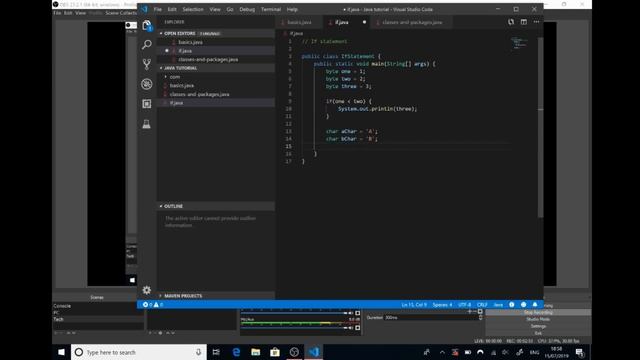Split the editor using the split icon
The image size is (640, 360).
pos(524,22)
